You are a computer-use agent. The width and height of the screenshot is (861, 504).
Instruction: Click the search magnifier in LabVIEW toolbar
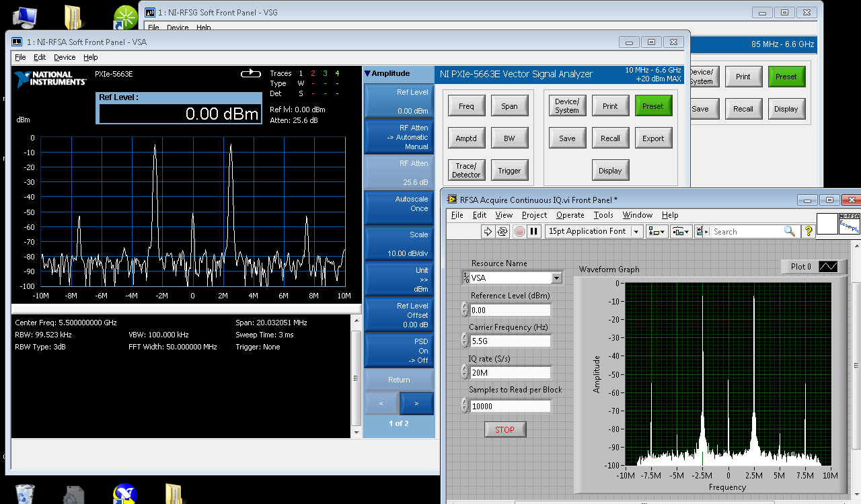tap(790, 231)
